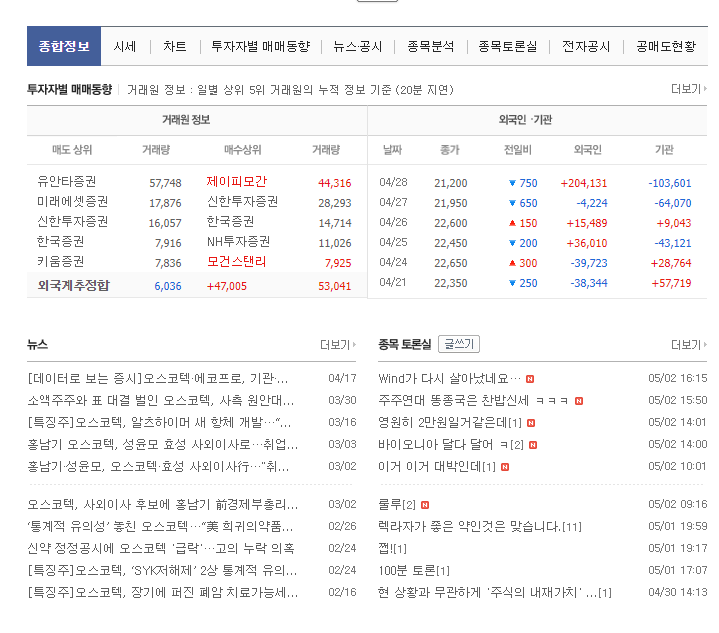719x633 pixels.
Task: Open post '바이오니아 달다 달어'
Action: pyautogui.click(x=451, y=444)
